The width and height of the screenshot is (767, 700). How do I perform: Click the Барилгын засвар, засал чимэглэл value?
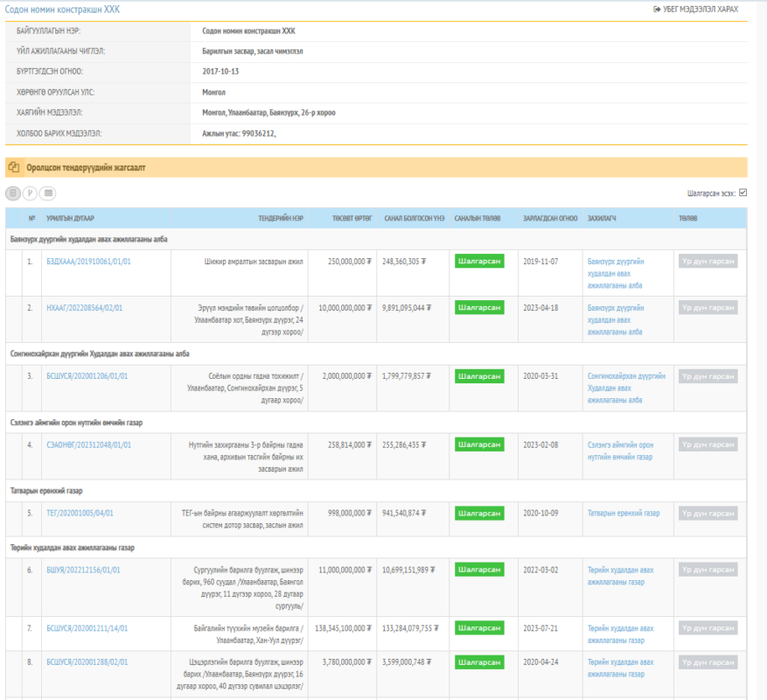click(253, 51)
